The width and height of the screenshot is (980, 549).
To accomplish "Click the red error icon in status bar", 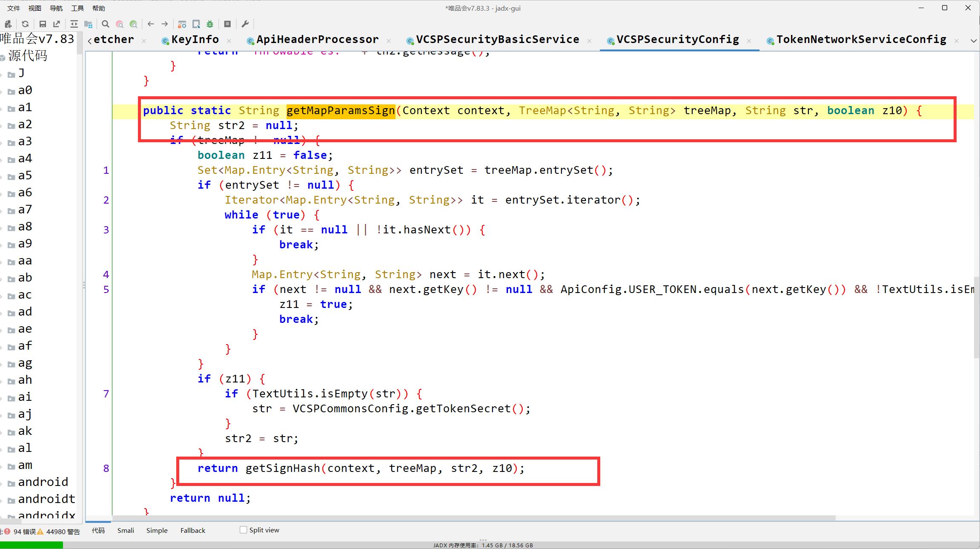I will point(7,531).
